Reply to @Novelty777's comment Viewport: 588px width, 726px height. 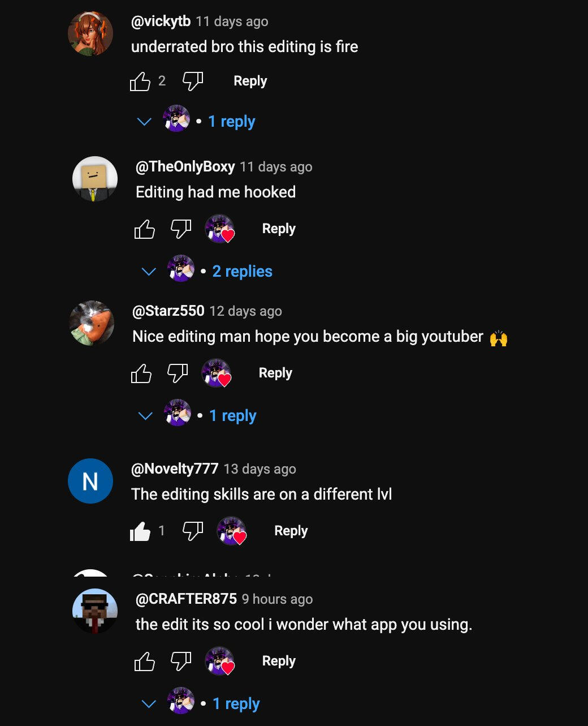coord(291,531)
